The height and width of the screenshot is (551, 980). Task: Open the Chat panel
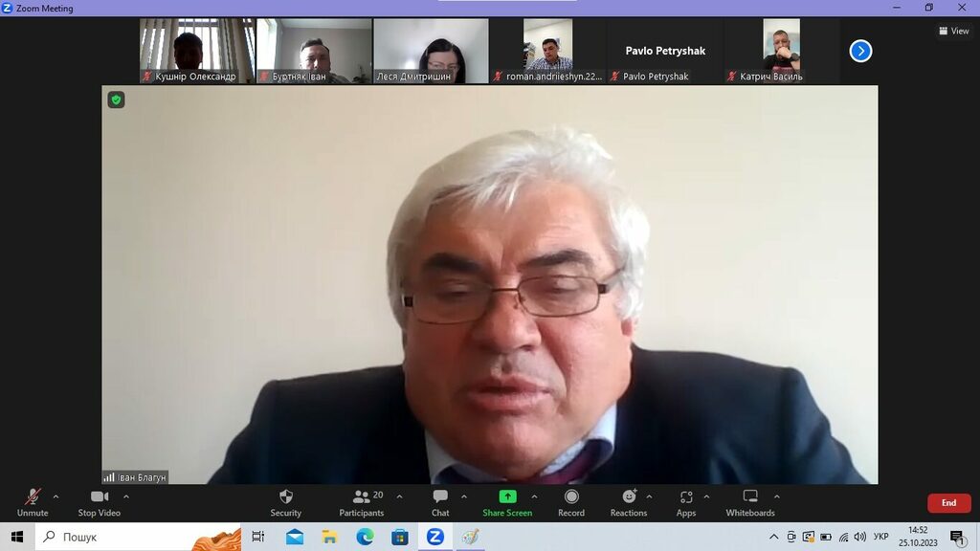point(440,501)
